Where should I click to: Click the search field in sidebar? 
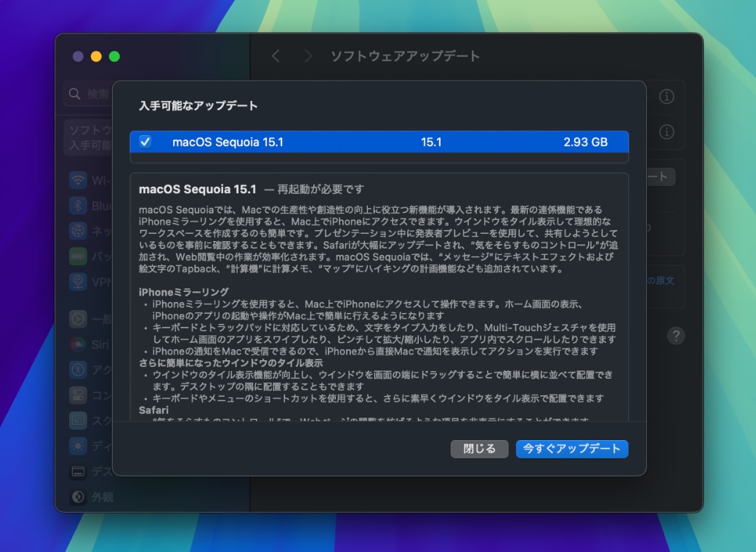pos(88,94)
